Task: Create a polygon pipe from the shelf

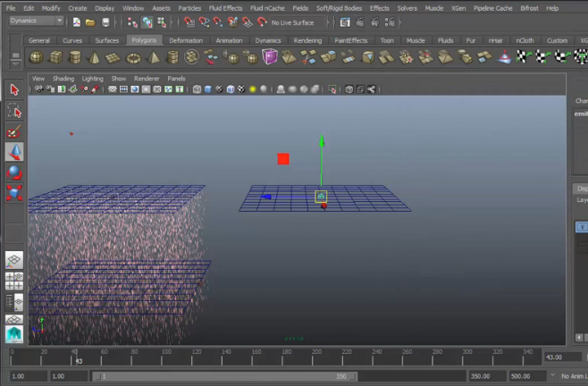Action: click(x=172, y=57)
